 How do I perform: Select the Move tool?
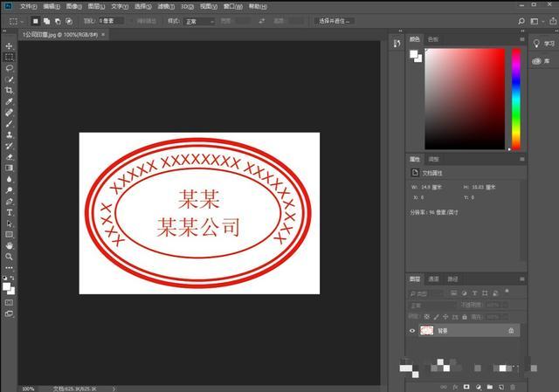pos(10,46)
